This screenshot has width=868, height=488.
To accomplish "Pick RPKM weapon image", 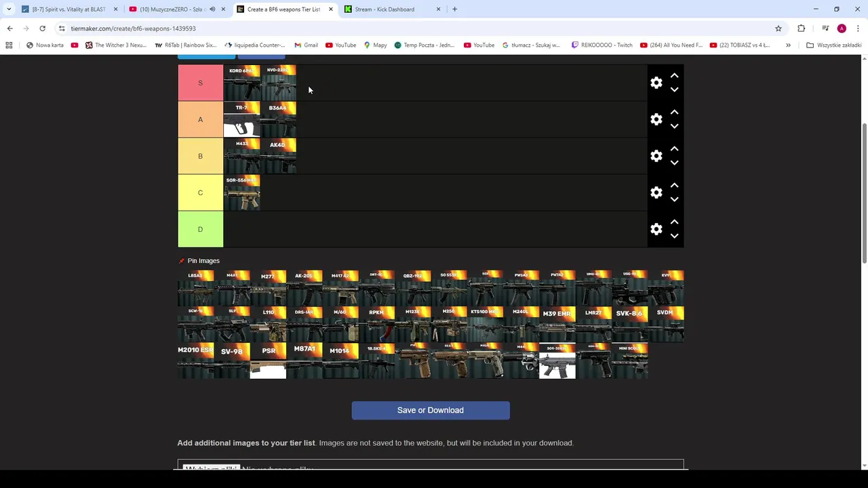I will click(x=376, y=325).
